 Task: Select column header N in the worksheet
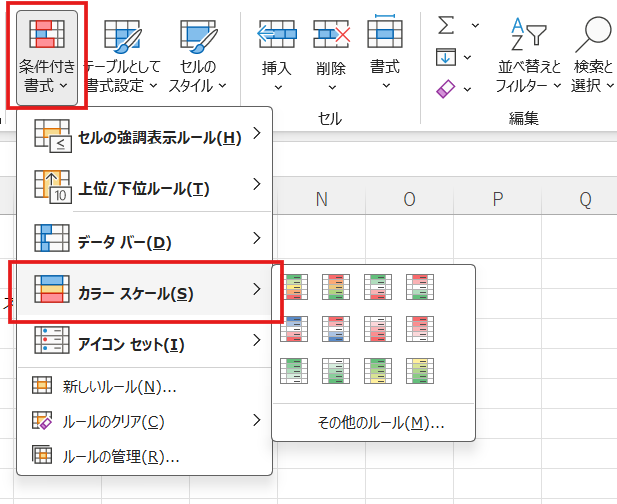click(321, 199)
